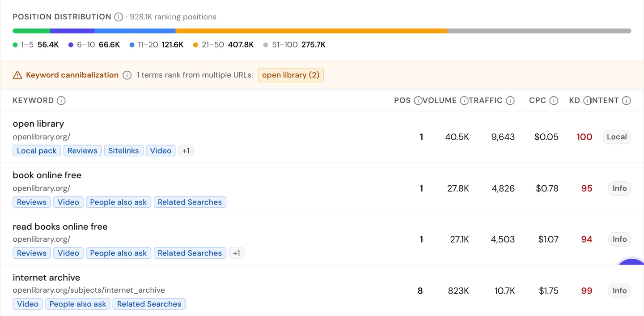The width and height of the screenshot is (644, 316).
Task: Open the 'read books online free' keyword
Action: pos(60,226)
